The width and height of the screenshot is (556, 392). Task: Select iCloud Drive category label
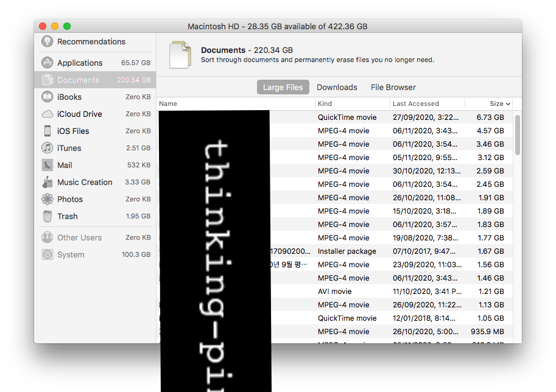point(79,114)
